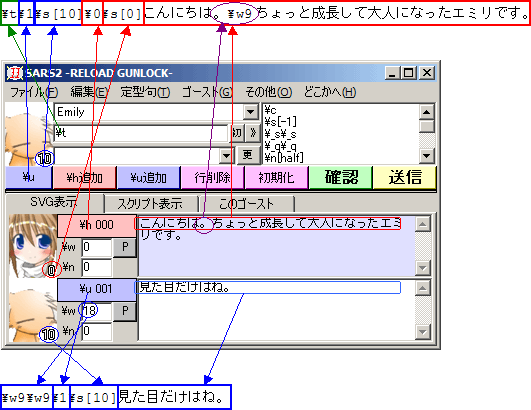Open the ファイル(F) menu
The height and width of the screenshot is (410, 531).
coord(34,92)
